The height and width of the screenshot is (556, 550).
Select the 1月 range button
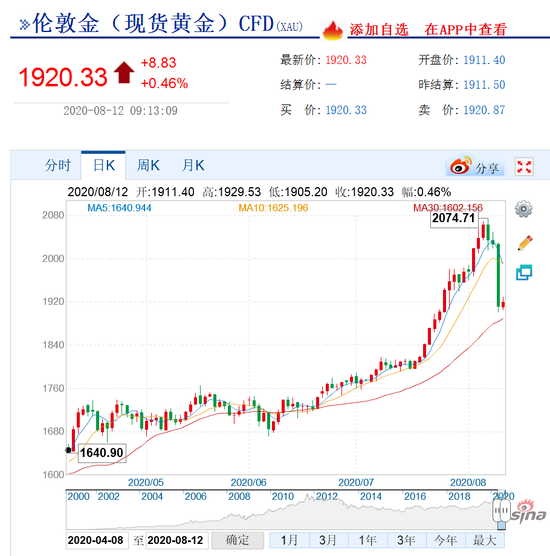pos(289,540)
